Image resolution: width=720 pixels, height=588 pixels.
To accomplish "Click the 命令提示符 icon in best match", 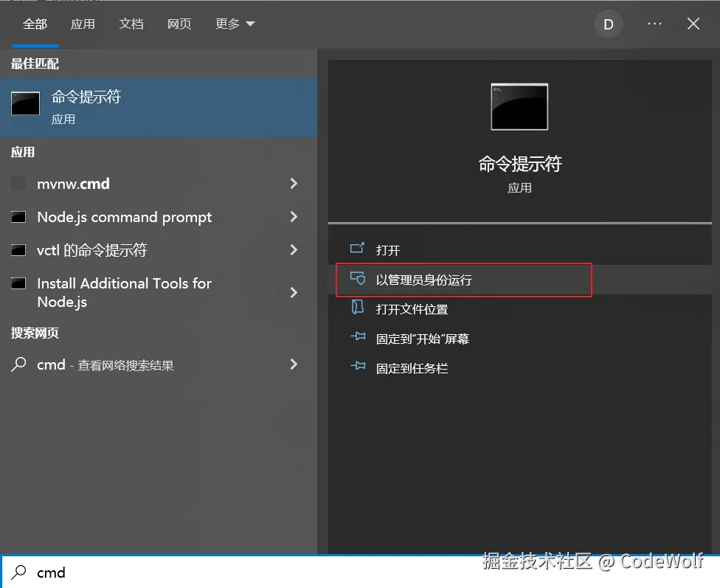I will (x=25, y=103).
